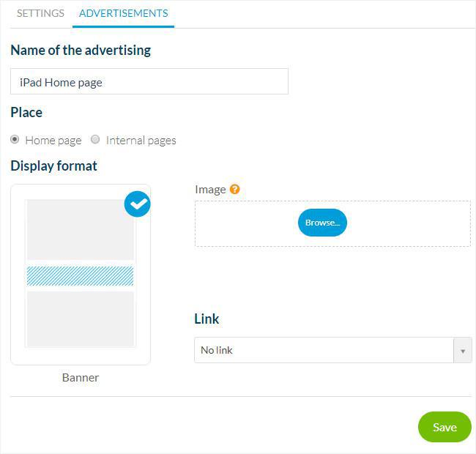Expand the Link dropdown arrow
The height and width of the screenshot is (454, 476).
pyautogui.click(x=462, y=350)
